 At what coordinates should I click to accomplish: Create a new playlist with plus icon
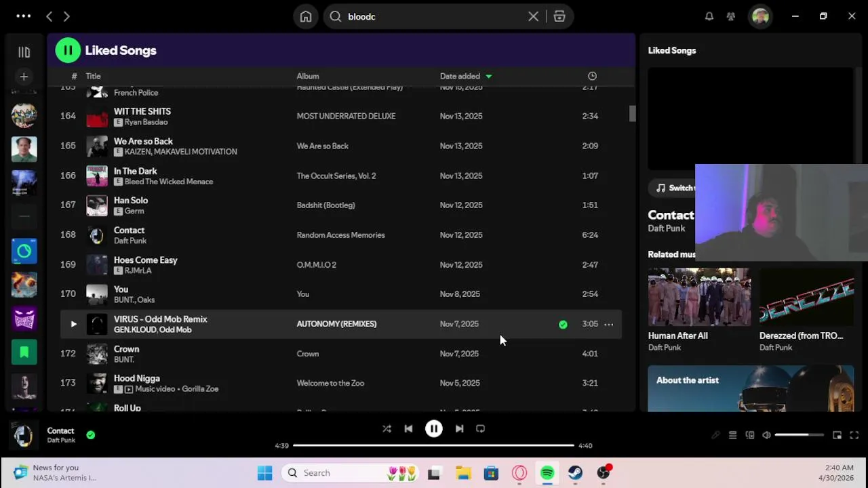coord(24,77)
